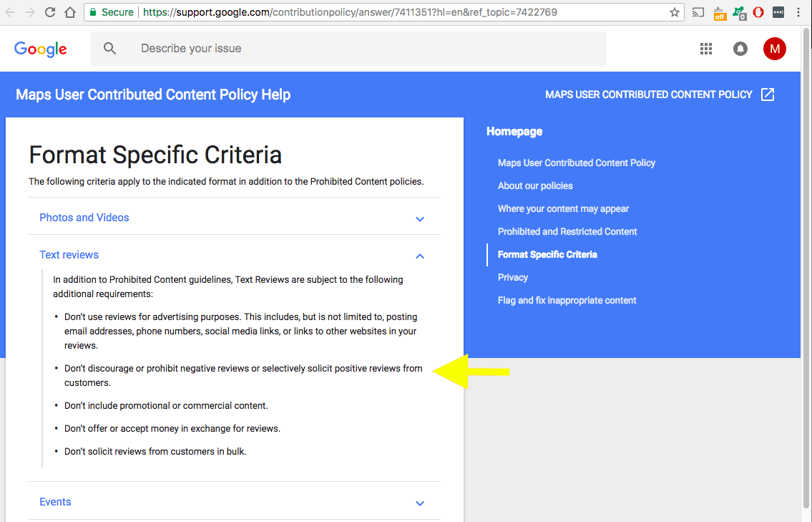Collapse the Text reviews section
The image size is (812, 522).
[x=420, y=256]
